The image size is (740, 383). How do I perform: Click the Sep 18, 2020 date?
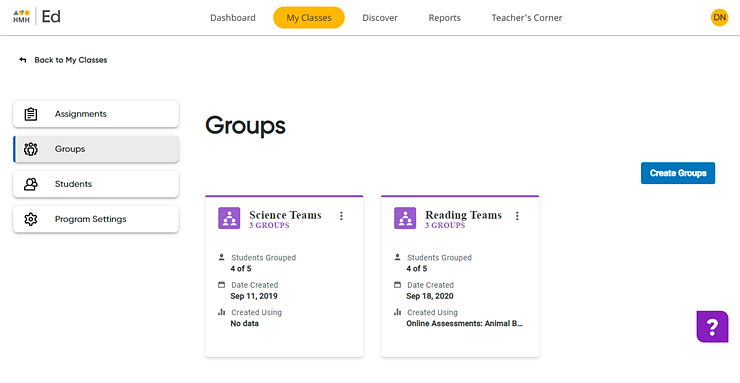(x=430, y=296)
